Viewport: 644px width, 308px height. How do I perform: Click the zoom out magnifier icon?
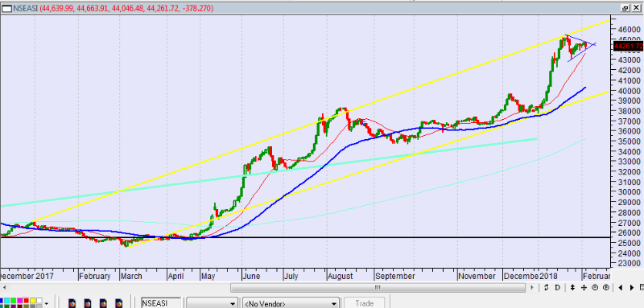[595, 288]
